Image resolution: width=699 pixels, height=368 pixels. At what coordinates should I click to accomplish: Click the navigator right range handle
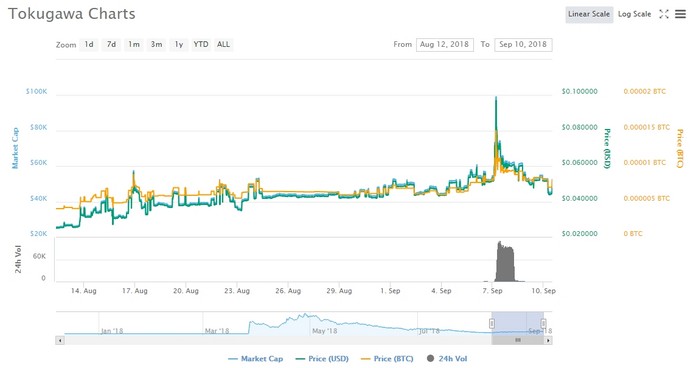(x=543, y=323)
